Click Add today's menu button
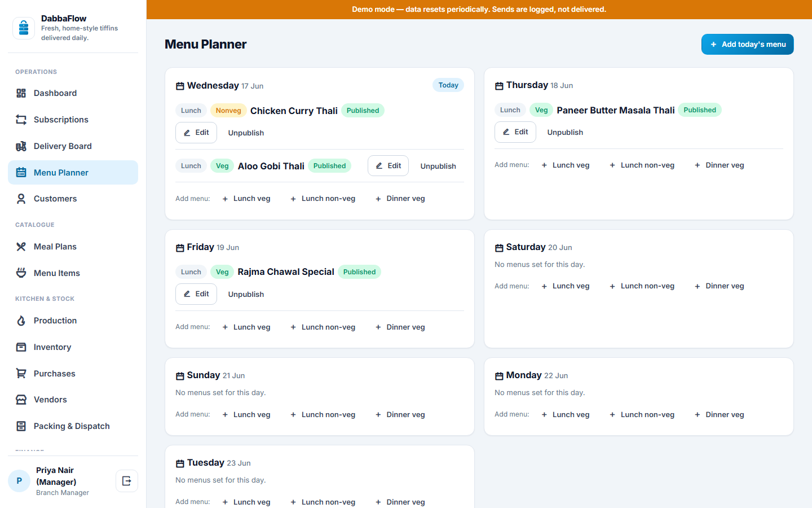This screenshot has width=812, height=508. (747, 44)
